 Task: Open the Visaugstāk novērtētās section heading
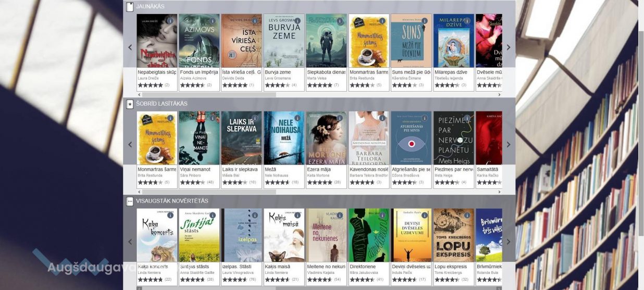pyautogui.click(x=172, y=201)
